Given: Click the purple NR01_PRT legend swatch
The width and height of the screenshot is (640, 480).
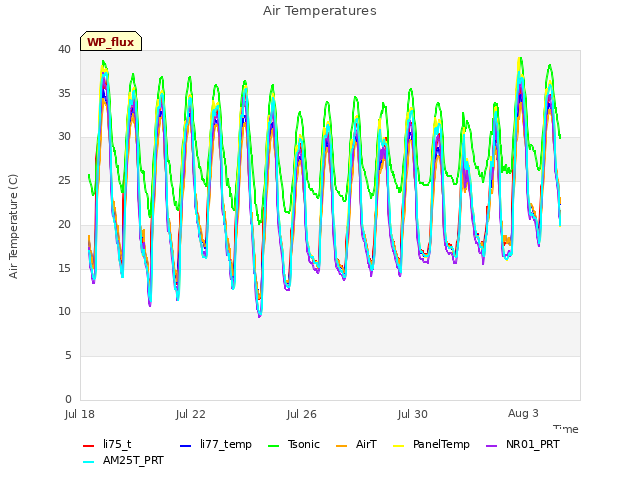Looking at the screenshot, I should [x=491, y=446].
